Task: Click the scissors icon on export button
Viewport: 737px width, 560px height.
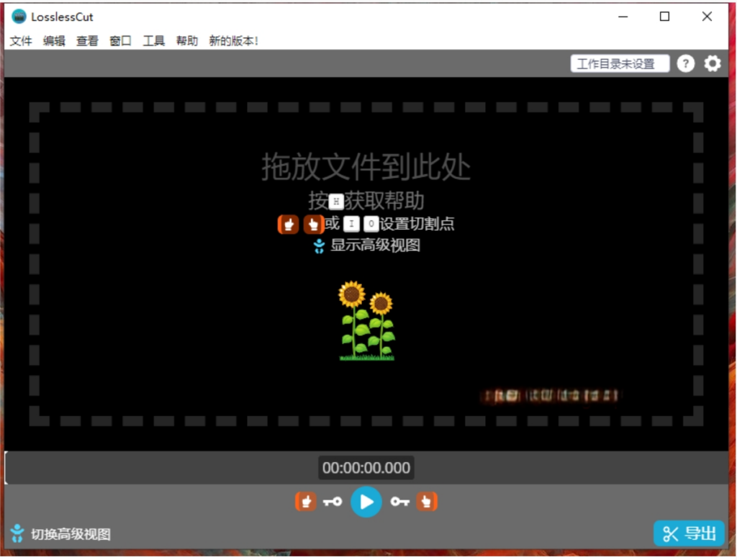Action: point(671,533)
